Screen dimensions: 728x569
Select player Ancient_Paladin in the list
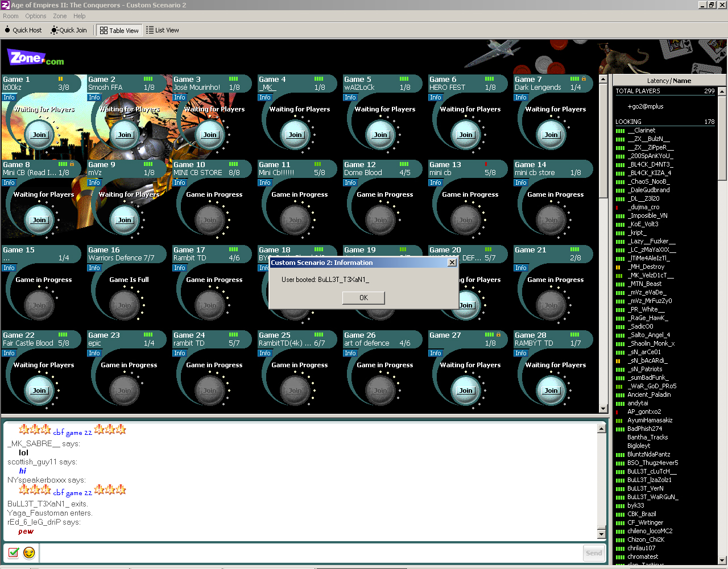tap(649, 394)
